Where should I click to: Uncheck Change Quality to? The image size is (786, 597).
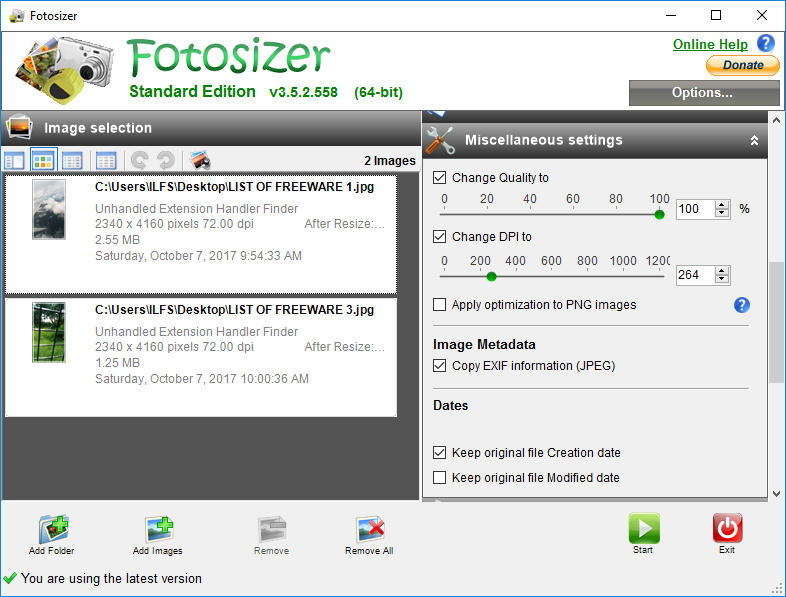click(440, 177)
